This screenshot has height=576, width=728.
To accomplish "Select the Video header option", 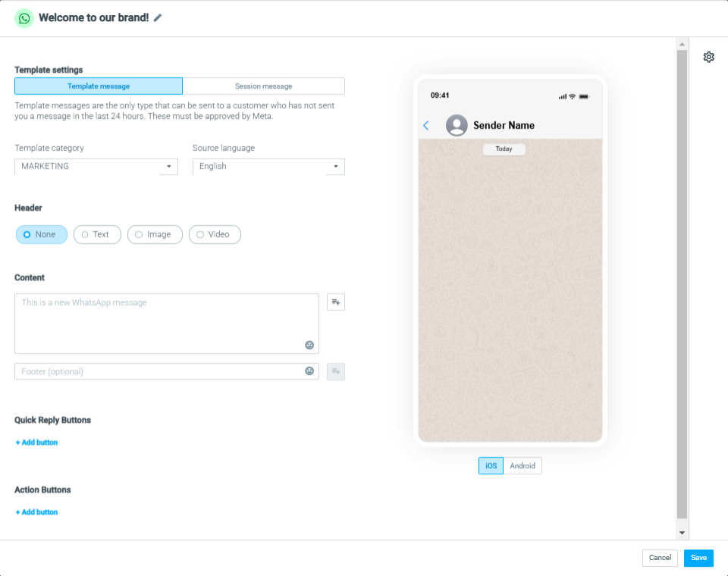I will pos(215,234).
